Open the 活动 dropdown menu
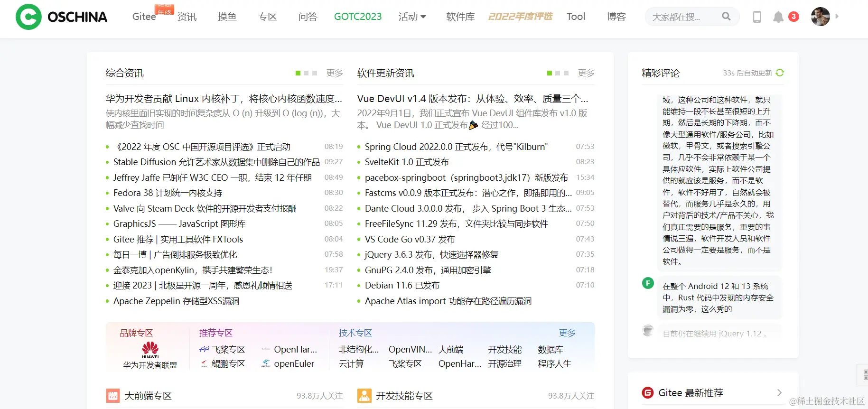 coord(412,17)
